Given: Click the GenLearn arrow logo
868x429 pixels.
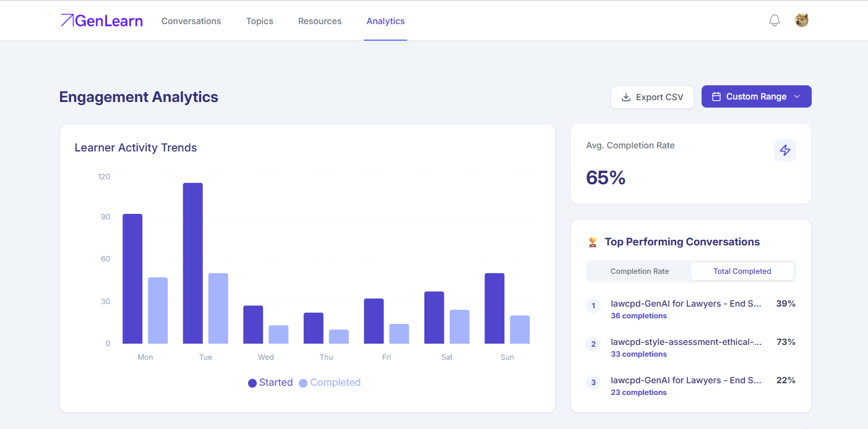Looking at the screenshot, I should coord(67,20).
